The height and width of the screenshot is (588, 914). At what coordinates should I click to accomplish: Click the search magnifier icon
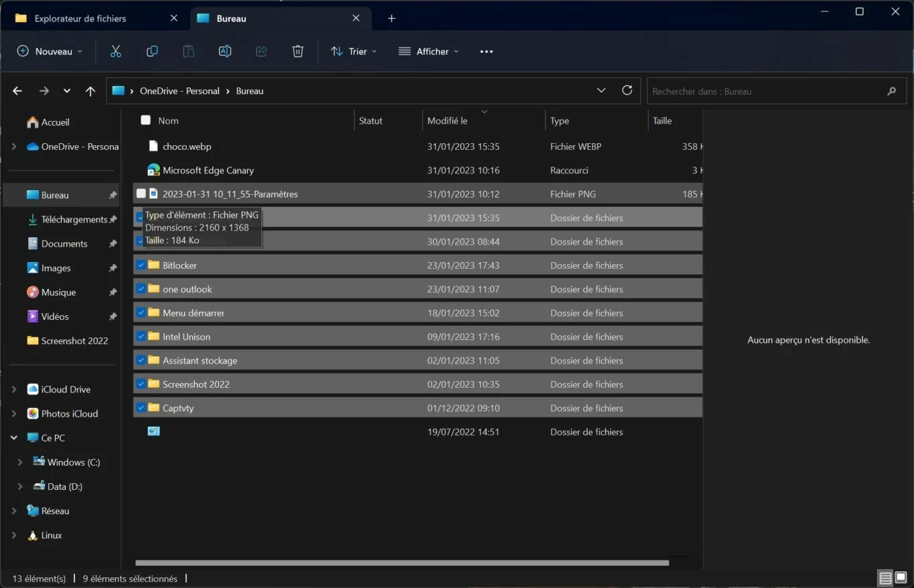pyautogui.click(x=892, y=91)
